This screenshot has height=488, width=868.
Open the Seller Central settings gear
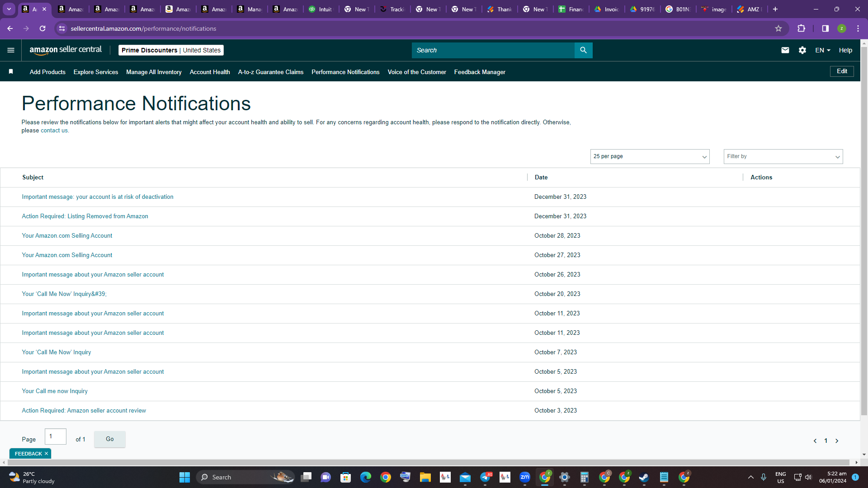tap(802, 50)
